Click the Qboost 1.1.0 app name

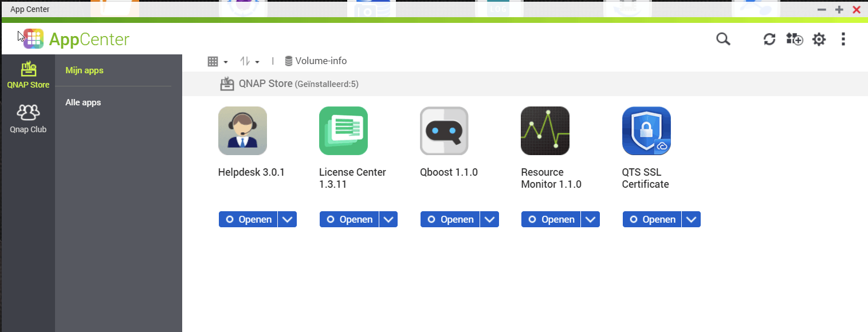point(449,172)
